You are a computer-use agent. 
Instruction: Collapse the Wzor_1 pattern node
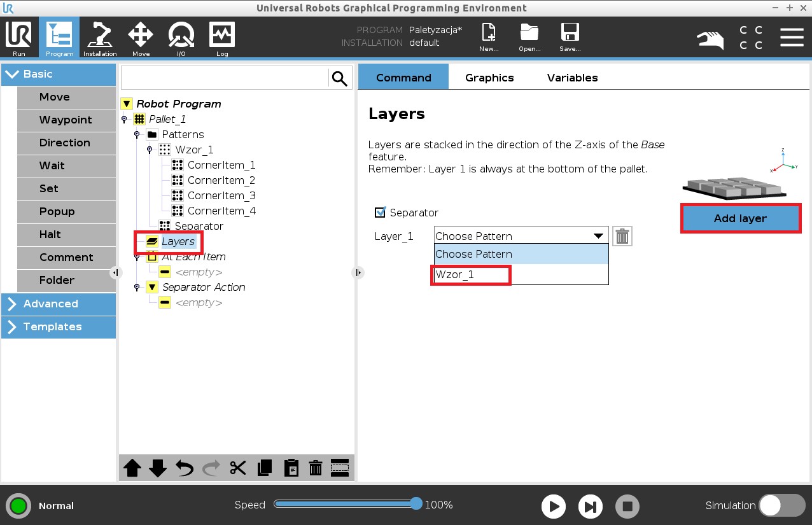click(x=150, y=150)
